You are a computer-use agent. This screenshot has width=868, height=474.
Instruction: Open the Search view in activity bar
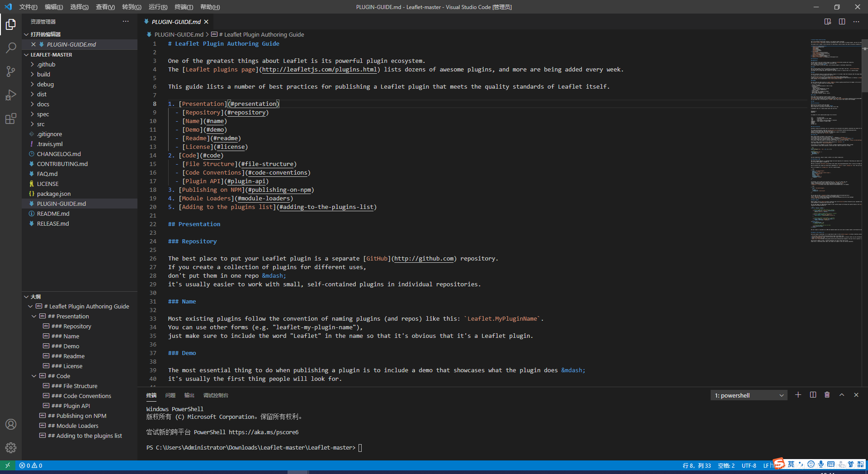[x=11, y=48]
